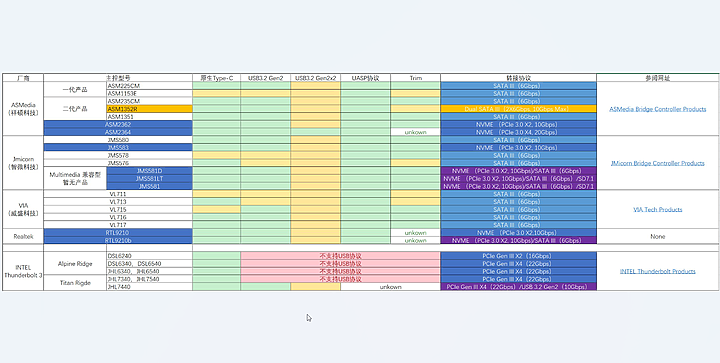Click the unkown cell in JHL7440 row

(390, 287)
